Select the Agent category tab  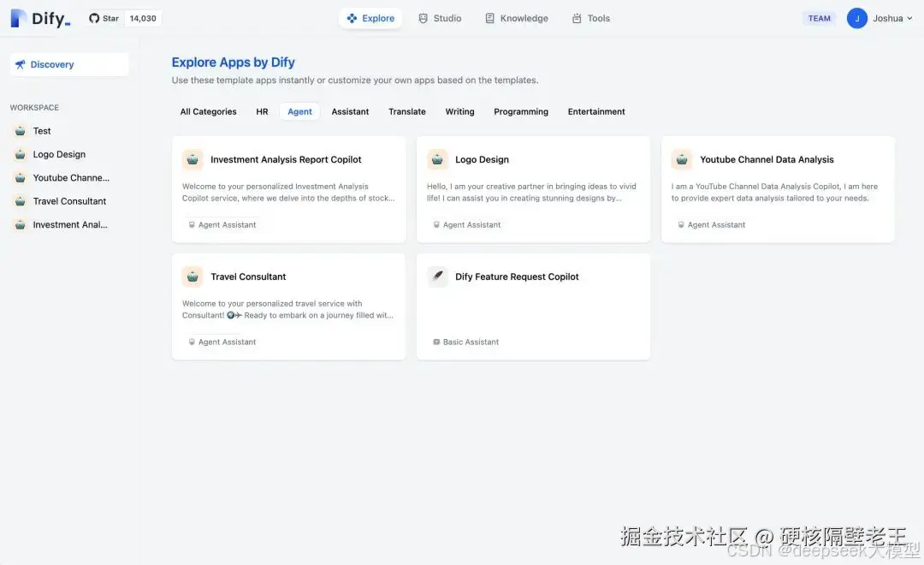coord(299,111)
